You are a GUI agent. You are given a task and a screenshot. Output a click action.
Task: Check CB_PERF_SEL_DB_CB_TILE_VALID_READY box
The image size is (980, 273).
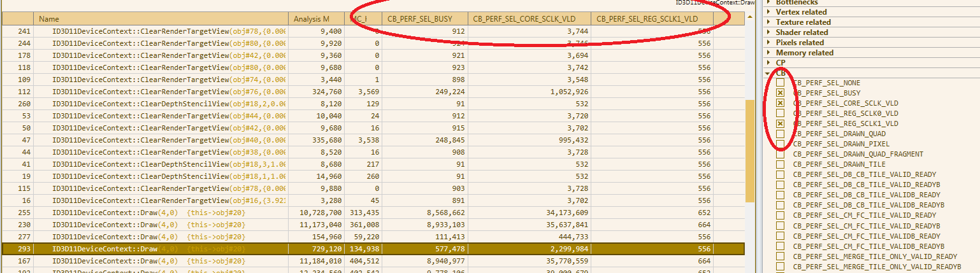pos(780,174)
